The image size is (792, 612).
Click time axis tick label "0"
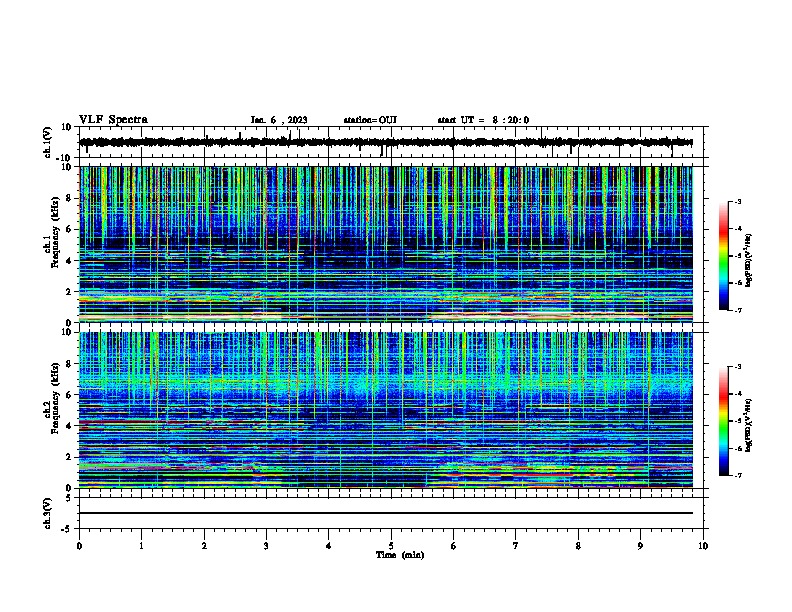pyautogui.click(x=79, y=546)
